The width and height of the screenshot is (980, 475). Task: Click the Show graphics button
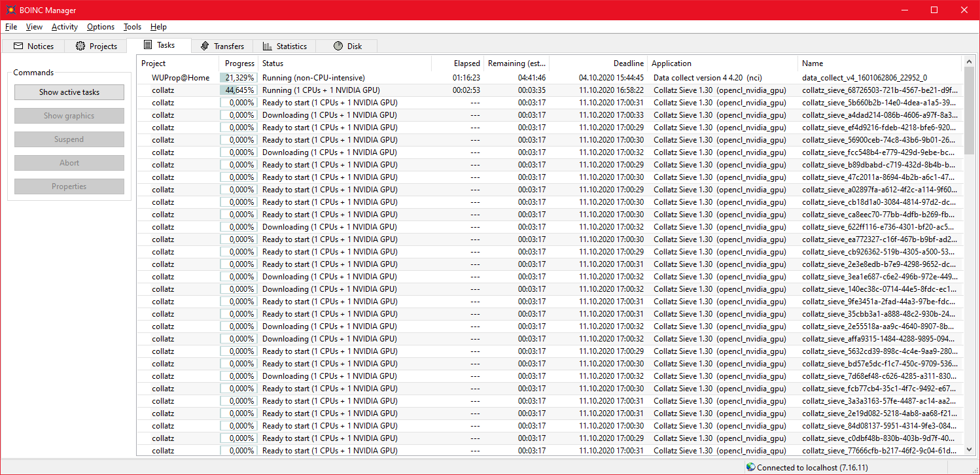click(x=69, y=116)
